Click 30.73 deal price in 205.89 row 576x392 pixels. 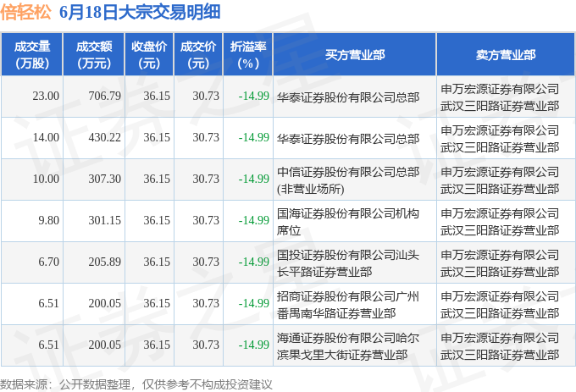pyautogui.click(x=206, y=262)
